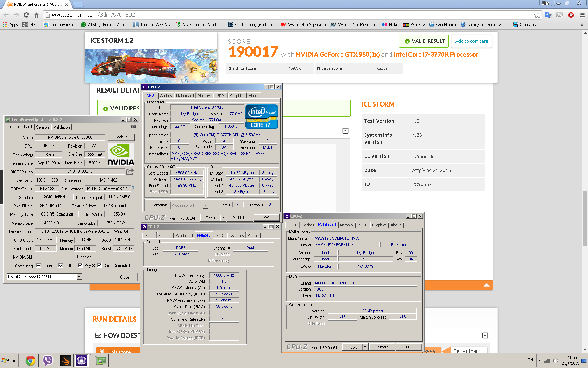The height and width of the screenshot is (368, 588).
Task: Toggle the OpenCL checkbox in GPU-Z
Action: point(38,265)
